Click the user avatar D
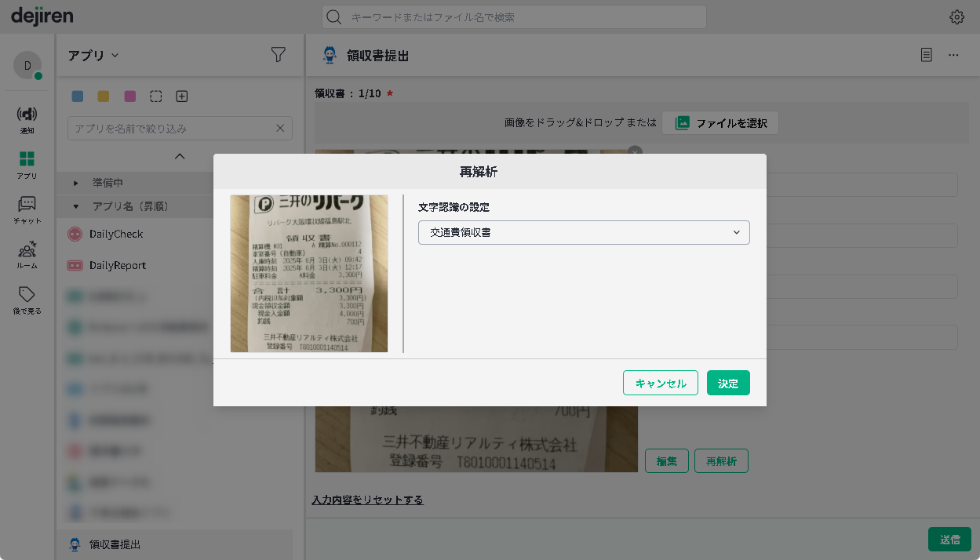The image size is (980, 560). (x=27, y=65)
